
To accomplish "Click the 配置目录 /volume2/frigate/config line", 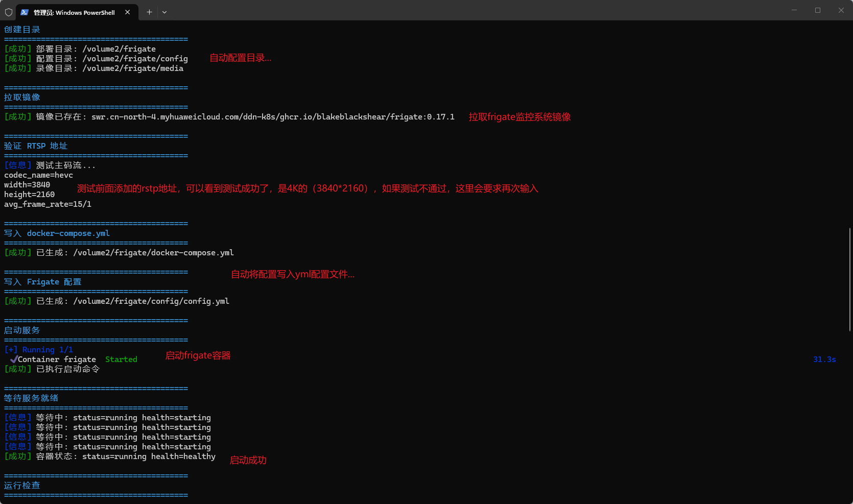I will tap(96, 59).
